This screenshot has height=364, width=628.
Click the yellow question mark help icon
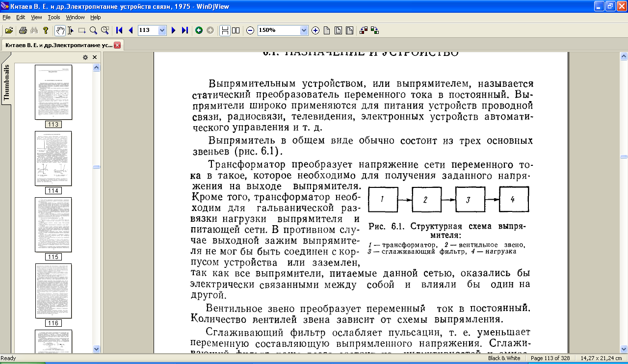(x=46, y=30)
